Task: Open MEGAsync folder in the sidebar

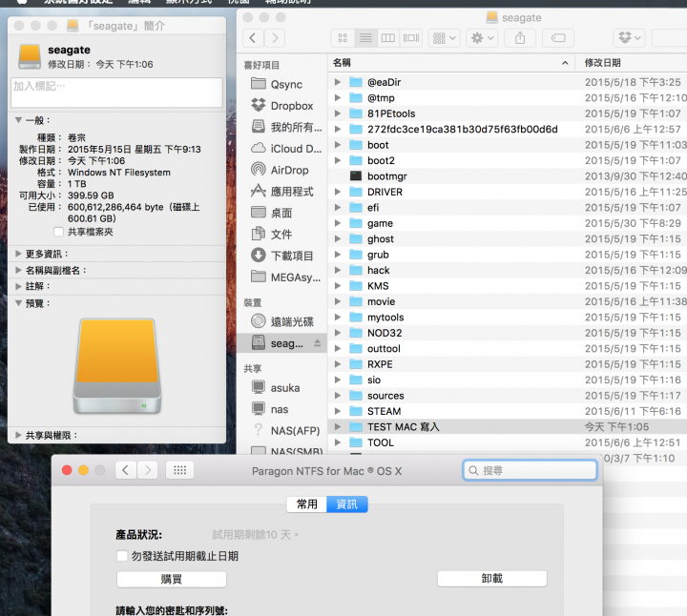Action: pyautogui.click(x=282, y=277)
